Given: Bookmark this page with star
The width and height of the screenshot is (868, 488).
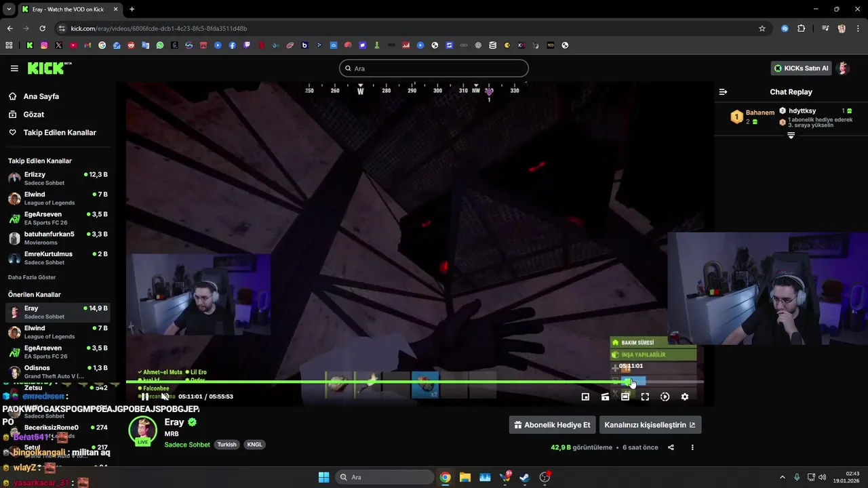Looking at the screenshot, I should [762, 28].
